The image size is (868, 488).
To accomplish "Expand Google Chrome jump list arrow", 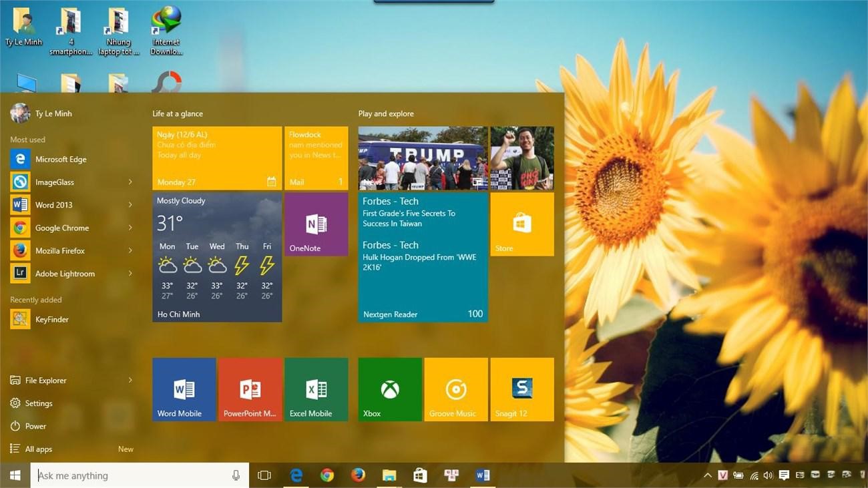I will 130,228.
